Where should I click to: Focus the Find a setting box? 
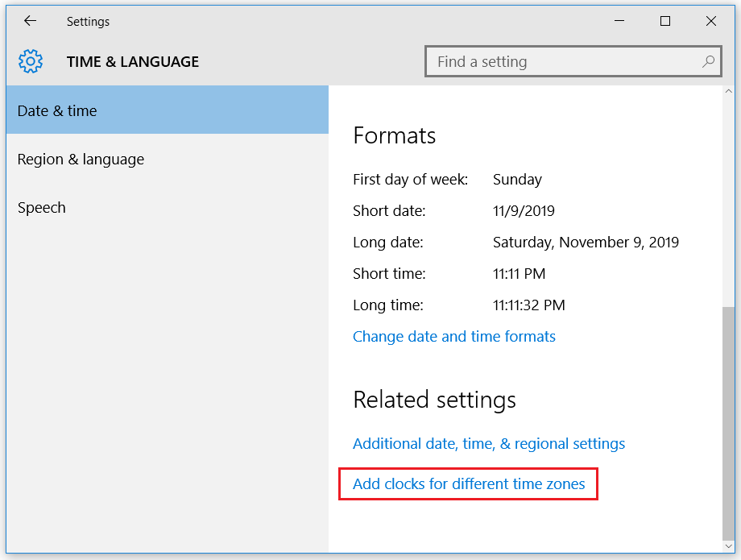(x=573, y=61)
